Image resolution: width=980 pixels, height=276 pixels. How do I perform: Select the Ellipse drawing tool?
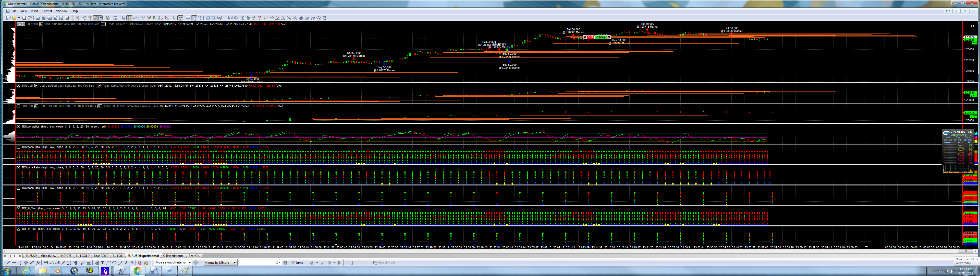pyautogui.click(x=114, y=263)
